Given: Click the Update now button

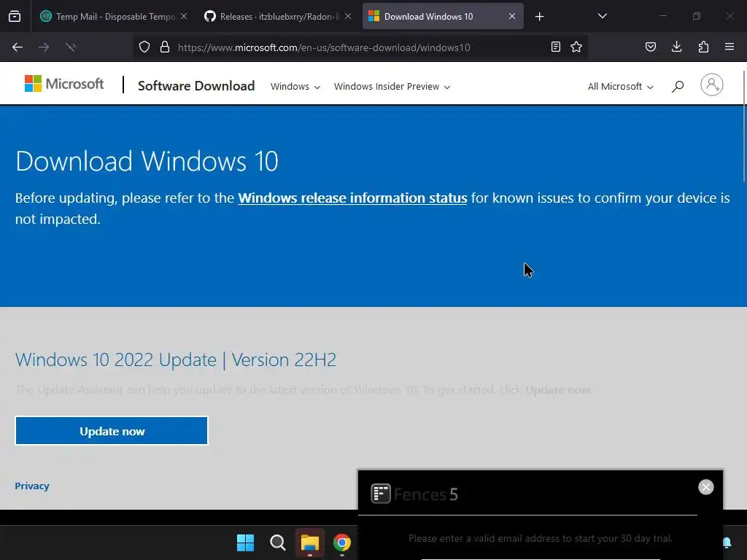Looking at the screenshot, I should click(112, 431).
